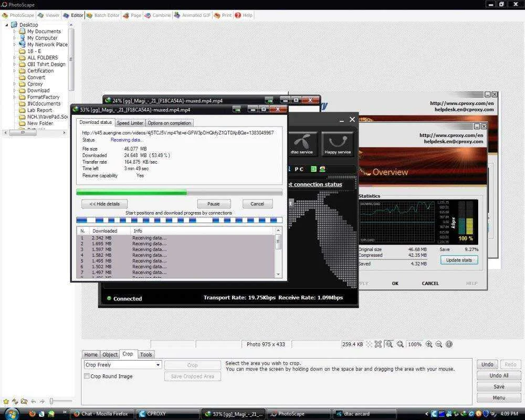The height and width of the screenshot is (420, 525).
Task: Click the zoom in plus magnifier
Action: [429, 344]
